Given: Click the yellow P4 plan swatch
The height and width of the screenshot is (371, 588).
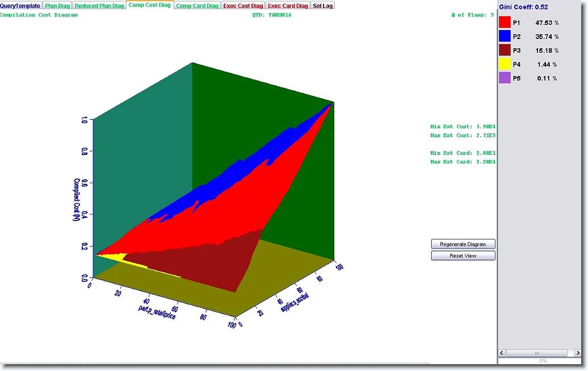Looking at the screenshot, I should (505, 64).
